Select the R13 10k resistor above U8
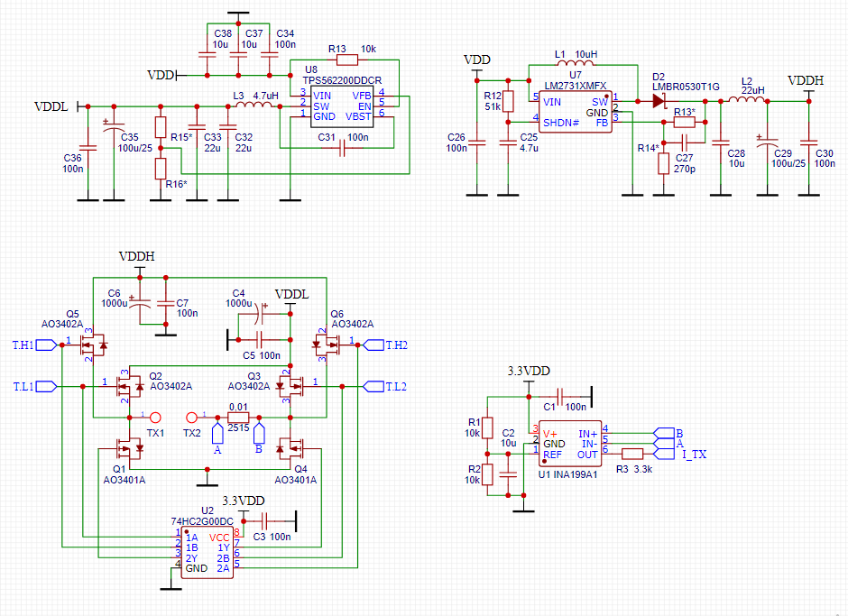This screenshot has height=616, width=848. point(346,60)
